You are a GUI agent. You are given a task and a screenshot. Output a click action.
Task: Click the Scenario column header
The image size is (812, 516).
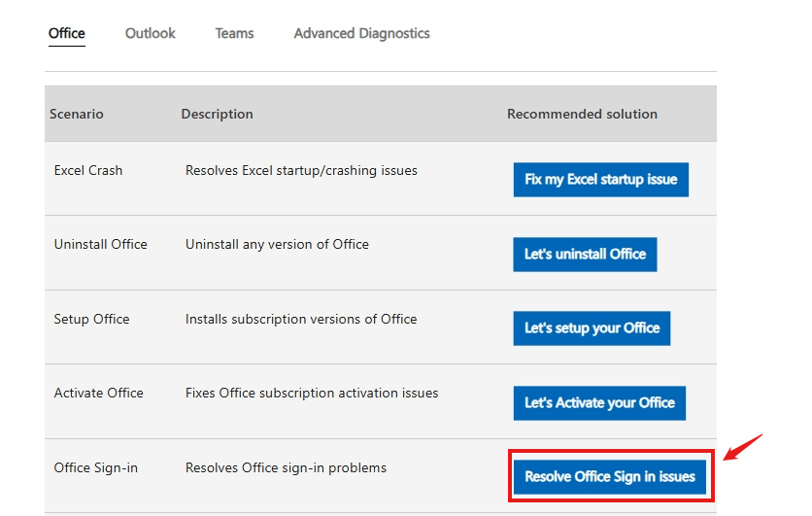(77, 114)
